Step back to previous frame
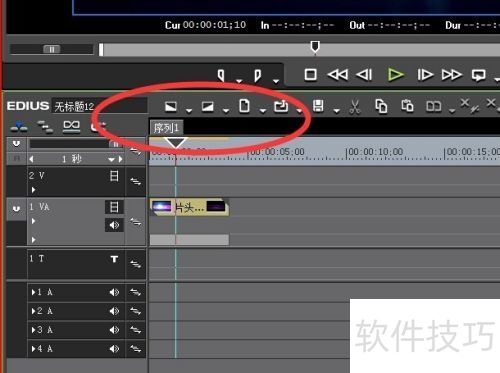 click(x=364, y=75)
